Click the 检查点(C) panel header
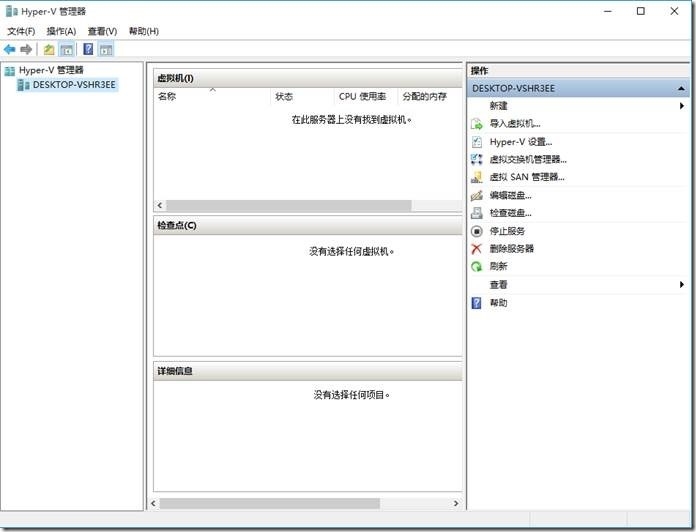The width and height of the screenshot is (696, 532). click(x=308, y=225)
